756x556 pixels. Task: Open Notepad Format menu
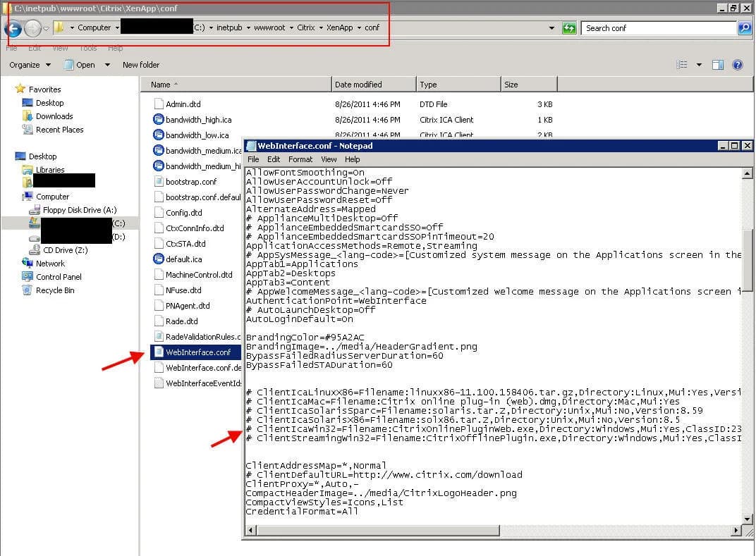tap(300, 159)
